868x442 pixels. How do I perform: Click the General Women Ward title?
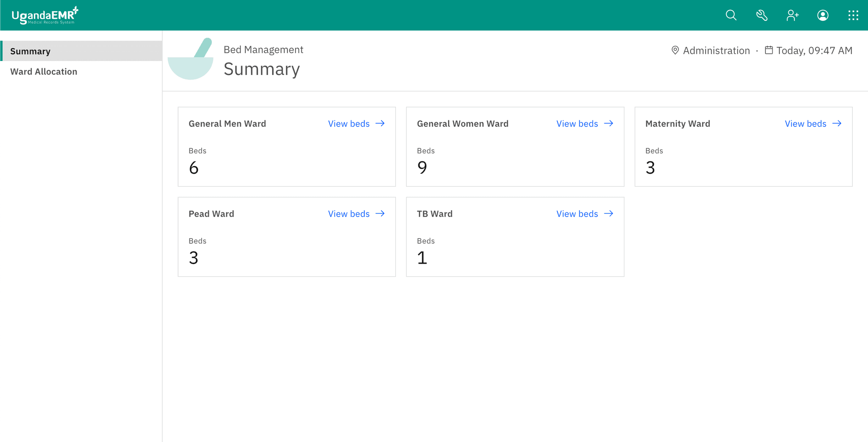pos(462,124)
